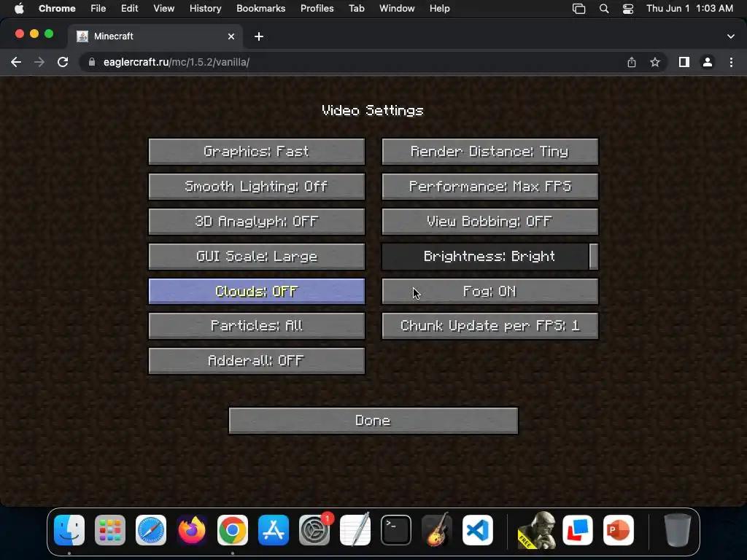
Task: Open the Help menu
Action: (x=439, y=9)
